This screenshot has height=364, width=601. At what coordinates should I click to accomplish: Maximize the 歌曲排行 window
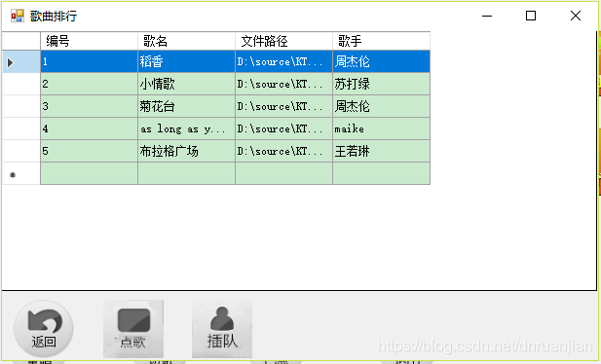point(531,17)
